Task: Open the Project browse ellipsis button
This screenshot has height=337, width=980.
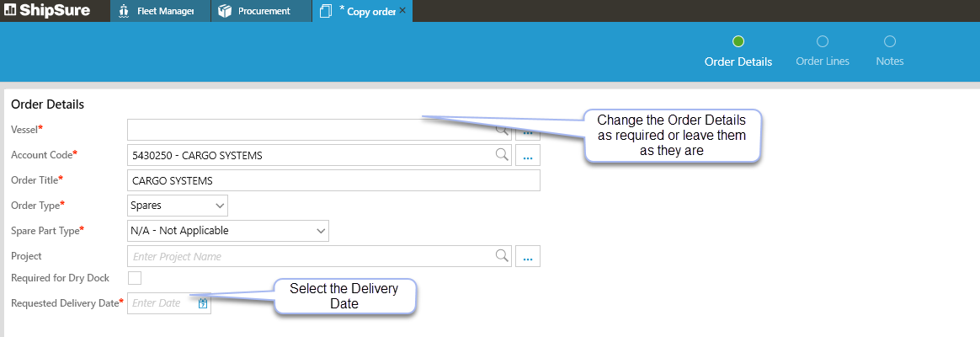Action: coord(527,257)
